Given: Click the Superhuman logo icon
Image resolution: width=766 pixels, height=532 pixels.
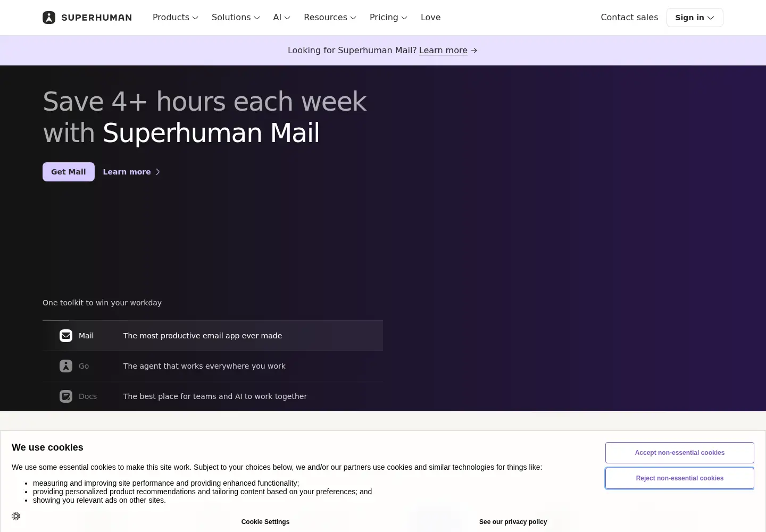Looking at the screenshot, I should pyautogui.click(x=49, y=18).
